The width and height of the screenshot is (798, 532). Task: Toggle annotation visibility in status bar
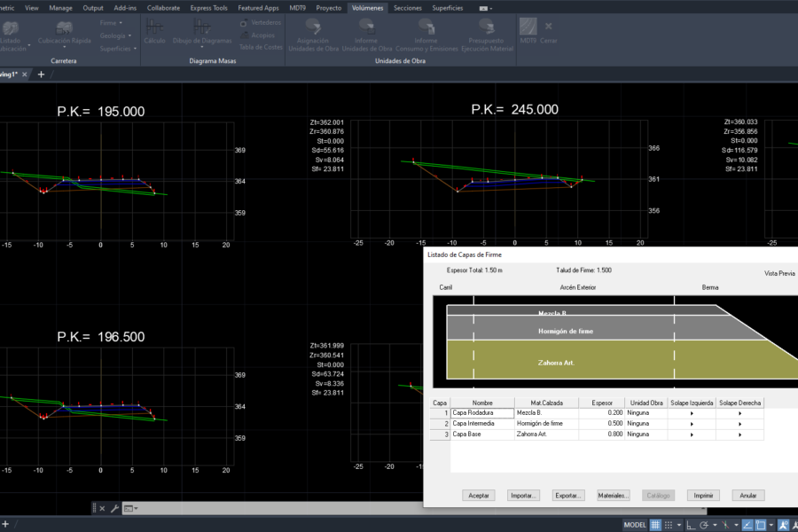point(783,525)
